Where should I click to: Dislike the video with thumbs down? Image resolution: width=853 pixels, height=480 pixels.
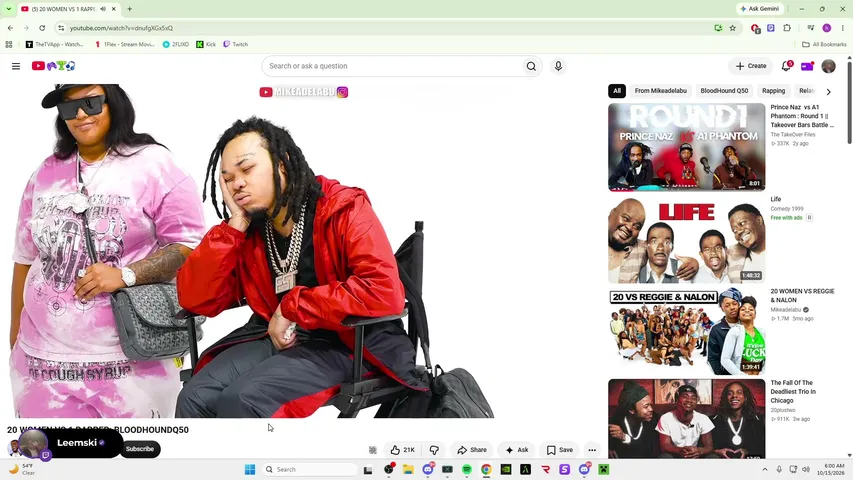434,450
